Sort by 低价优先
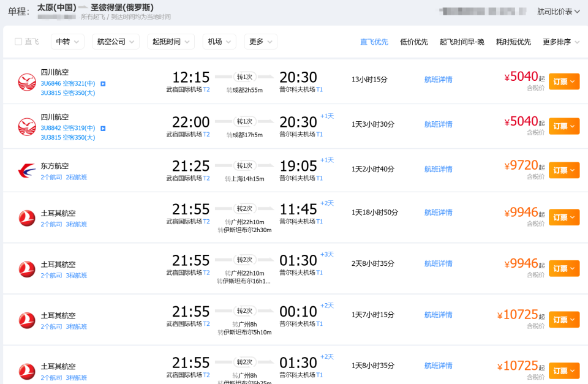588x384 pixels. tap(414, 42)
